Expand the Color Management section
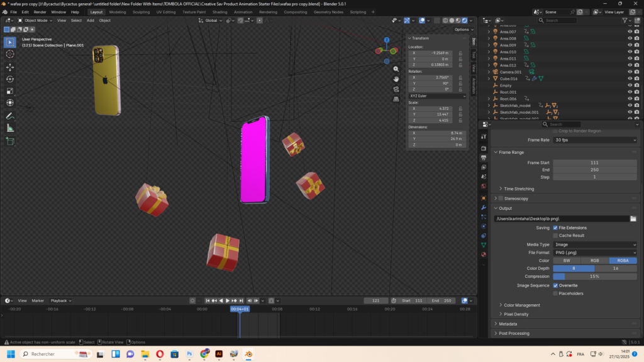644x362 pixels. pyautogui.click(x=522, y=305)
